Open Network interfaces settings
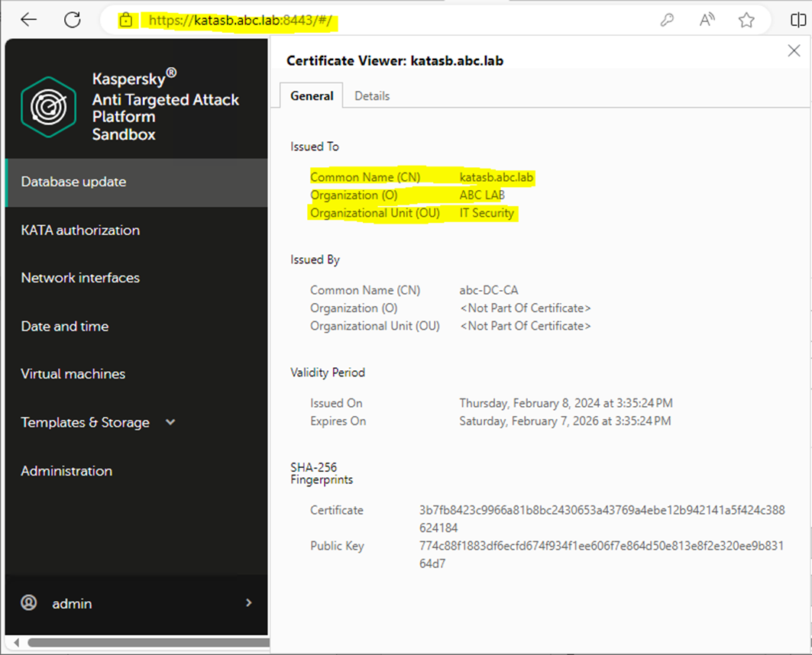The height and width of the screenshot is (655, 812). pyautogui.click(x=80, y=278)
